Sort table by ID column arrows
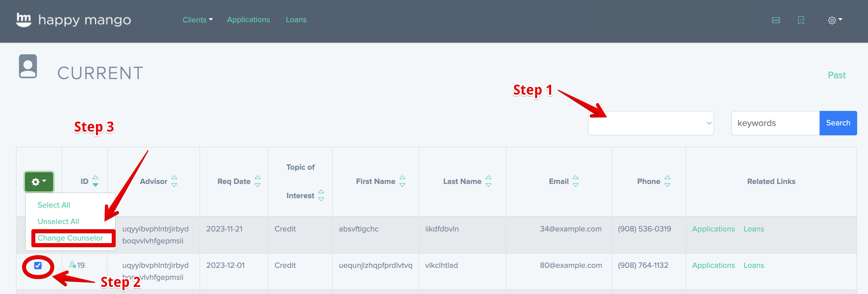868x294 pixels. pyautogui.click(x=95, y=181)
